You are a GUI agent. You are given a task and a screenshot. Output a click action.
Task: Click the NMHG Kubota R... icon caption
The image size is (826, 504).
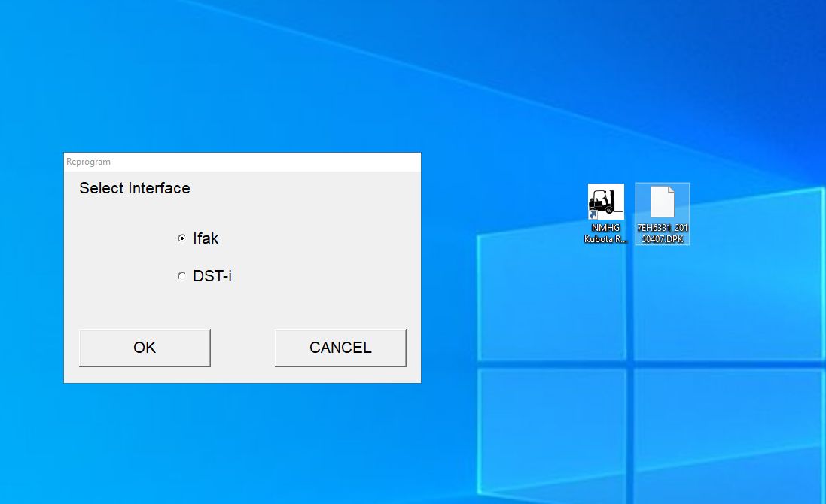click(x=605, y=233)
